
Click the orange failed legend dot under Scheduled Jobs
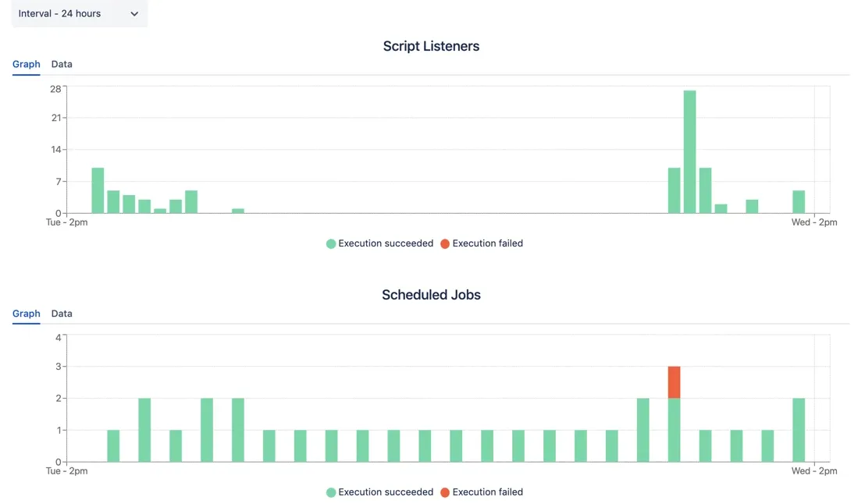tap(444, 492)
